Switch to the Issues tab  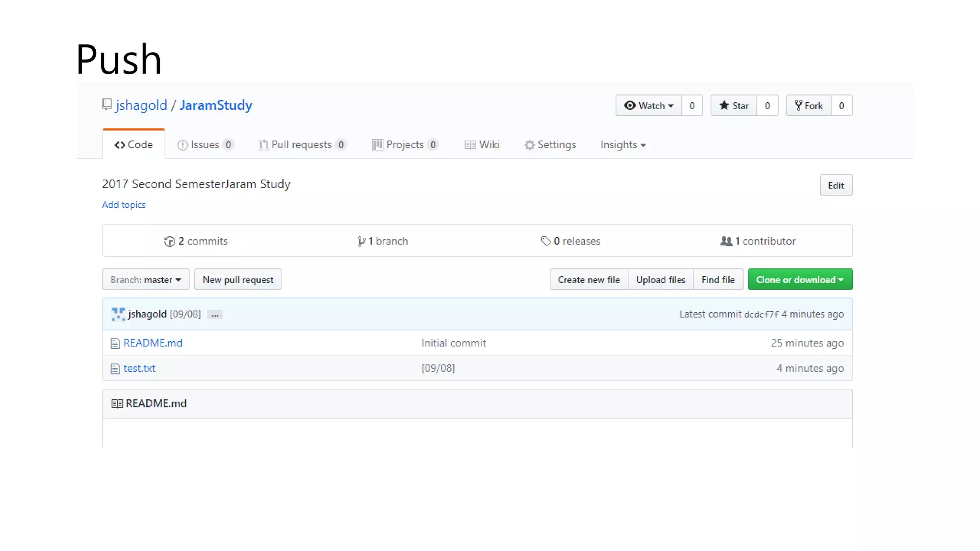click(205, 145)
